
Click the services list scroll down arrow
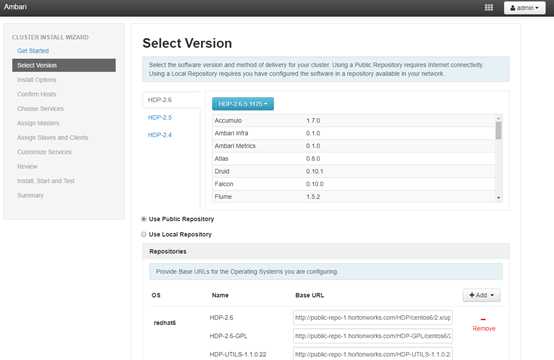coord(499,197)
